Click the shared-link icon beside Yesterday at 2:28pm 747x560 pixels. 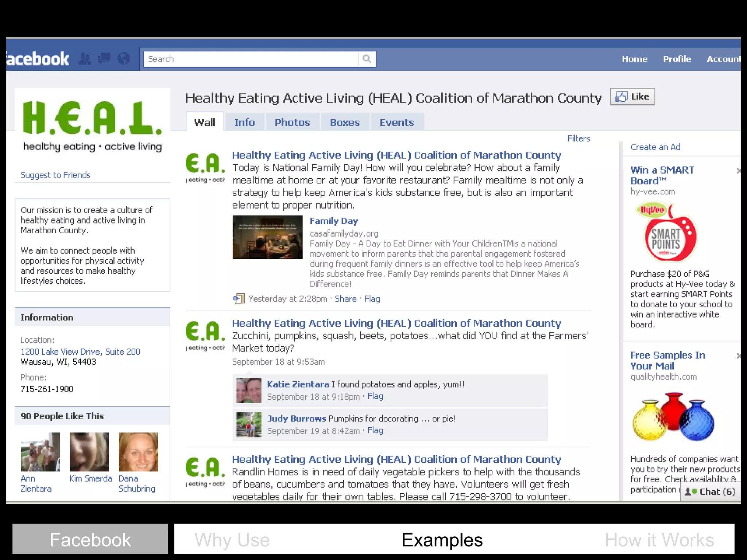point(239,299)
